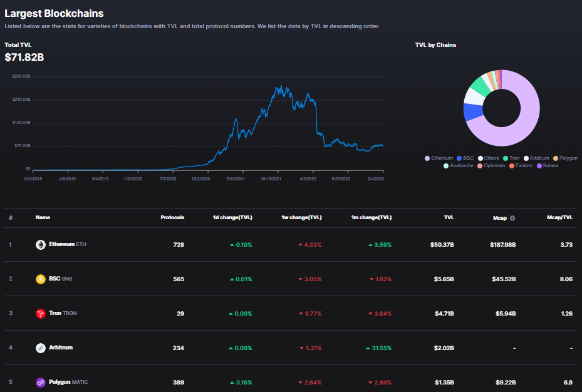Sort by the # rank column
The height and width of the screenshot is (392, 582).
(x=11, y=218)
